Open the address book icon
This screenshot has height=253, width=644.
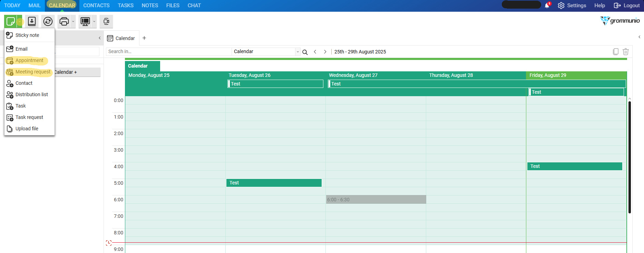pyautogui.click(x=32, y=21)
